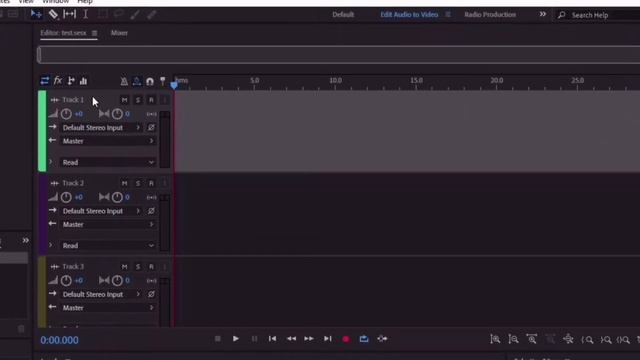Open Track 1 Read automation dropdown
Viewport: 640px width, 360px height.
(108, 162)
